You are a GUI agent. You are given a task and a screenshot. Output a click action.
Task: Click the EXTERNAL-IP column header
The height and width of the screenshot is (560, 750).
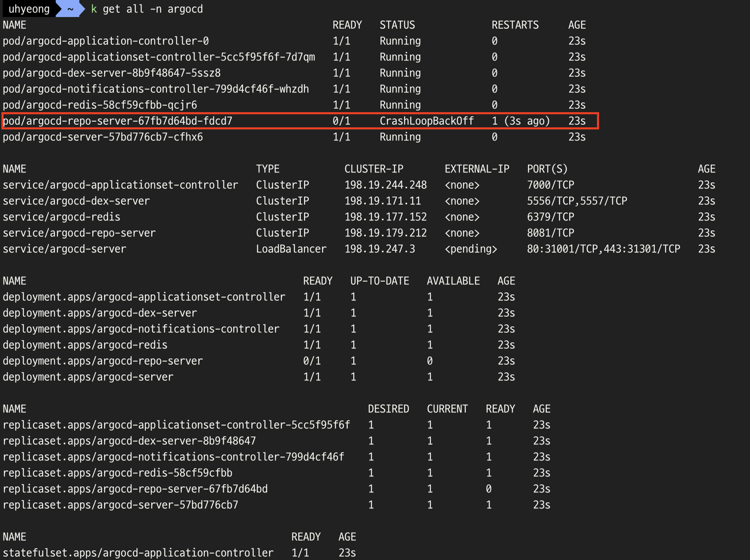click(477, 169)
